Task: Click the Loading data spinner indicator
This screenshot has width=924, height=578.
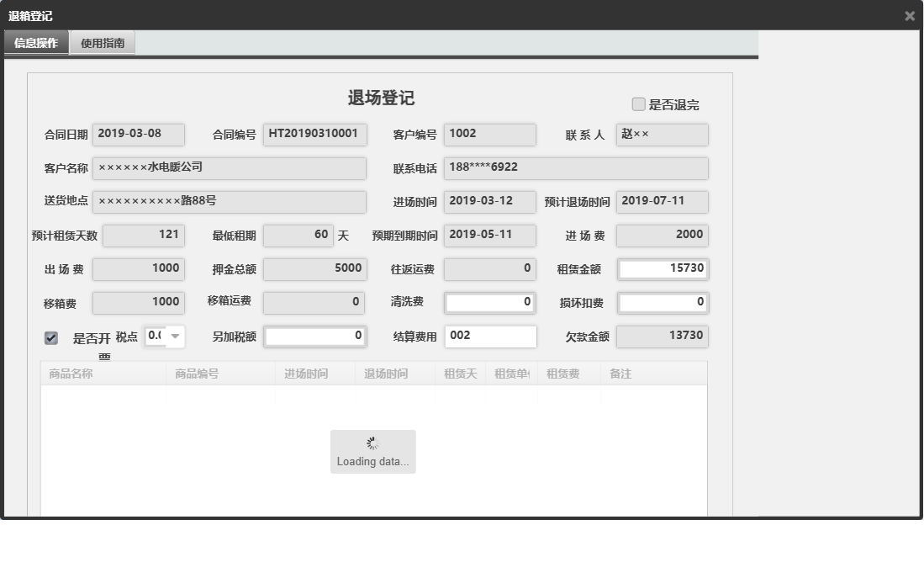Action: (372, 451)
